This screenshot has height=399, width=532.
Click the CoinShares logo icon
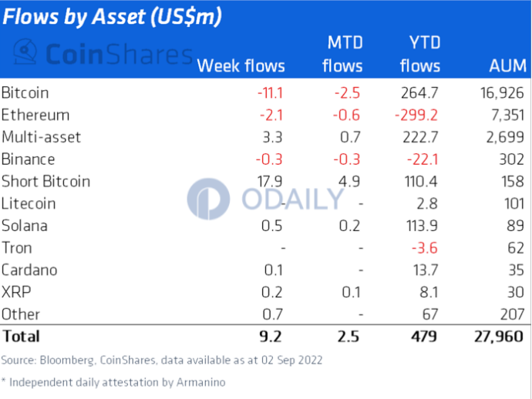click(x=26, y=54)
